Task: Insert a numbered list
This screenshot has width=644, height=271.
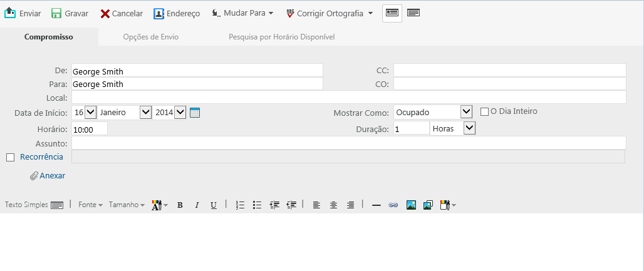Action: click(x=241, y=205)
